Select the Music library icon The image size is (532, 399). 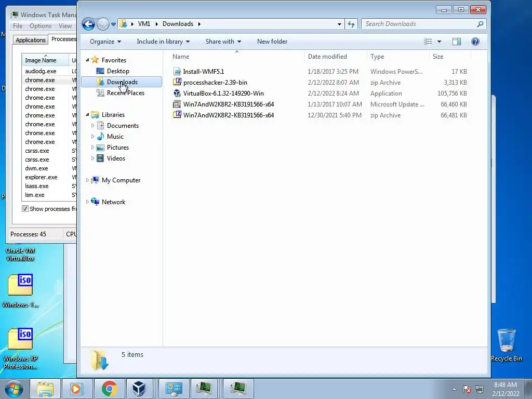100,137
